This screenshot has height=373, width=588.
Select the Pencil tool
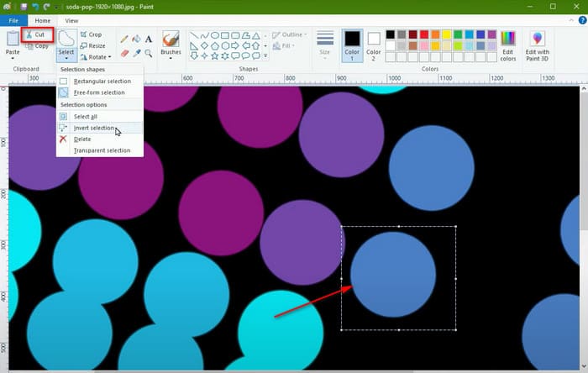point(124,39)
